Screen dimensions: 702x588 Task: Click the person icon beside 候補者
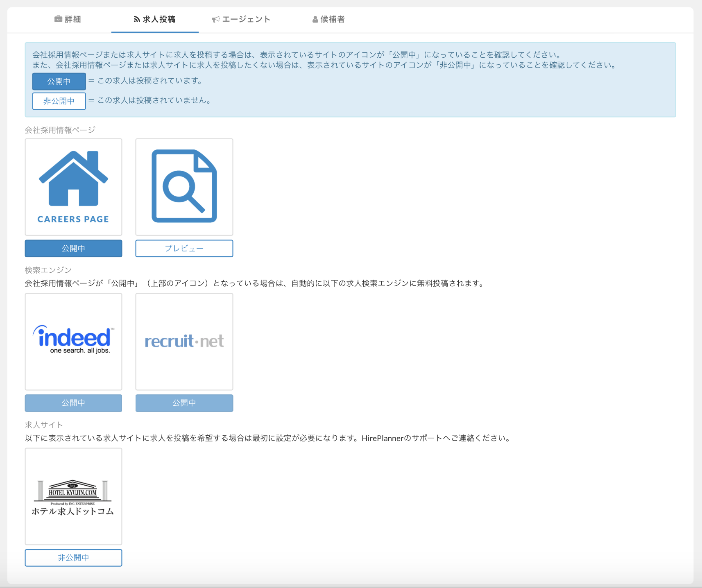(315, 19)
